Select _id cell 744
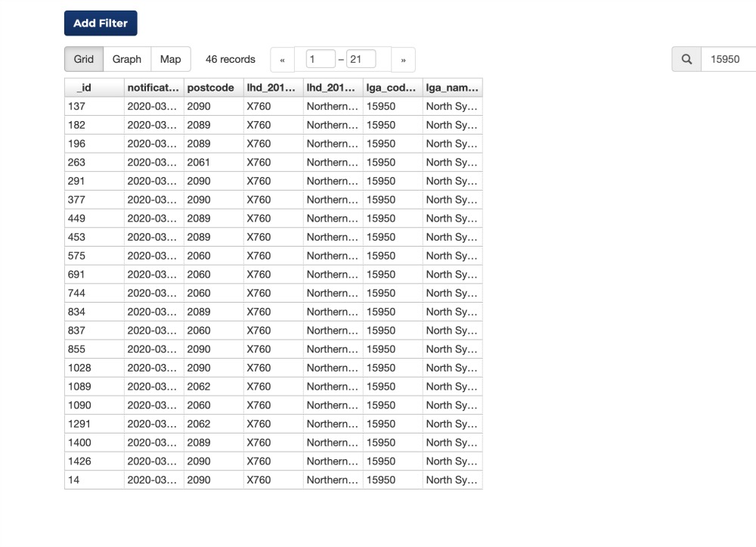The width and height of the screenshot is (756, 547). click(94, 294)
